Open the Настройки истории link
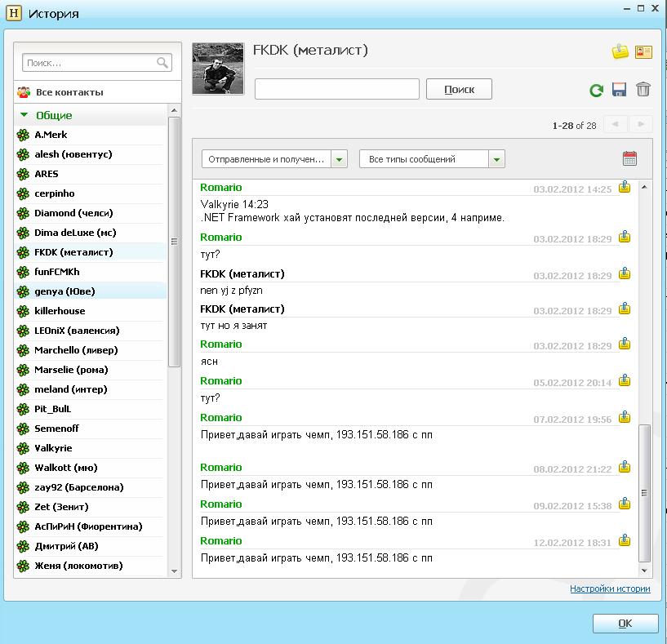The height and width of the screenshot is (644, 667). (x=610, y=588)
